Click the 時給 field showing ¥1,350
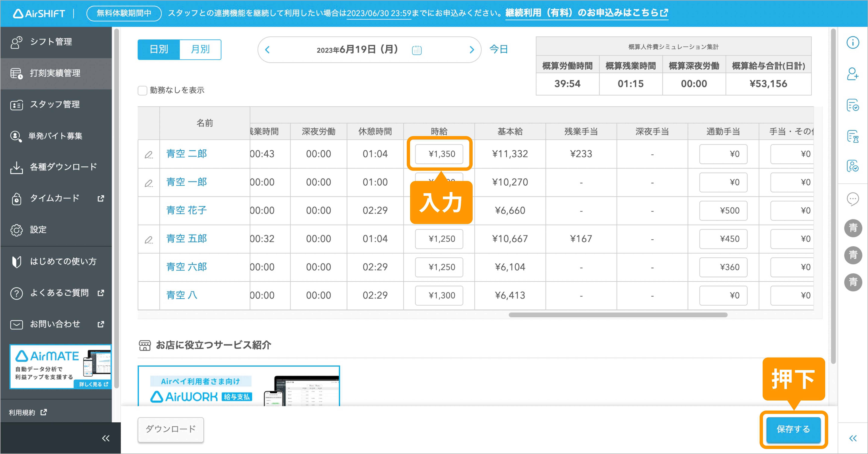The height and width of the screenshot is (454, 868). (439, 154)
